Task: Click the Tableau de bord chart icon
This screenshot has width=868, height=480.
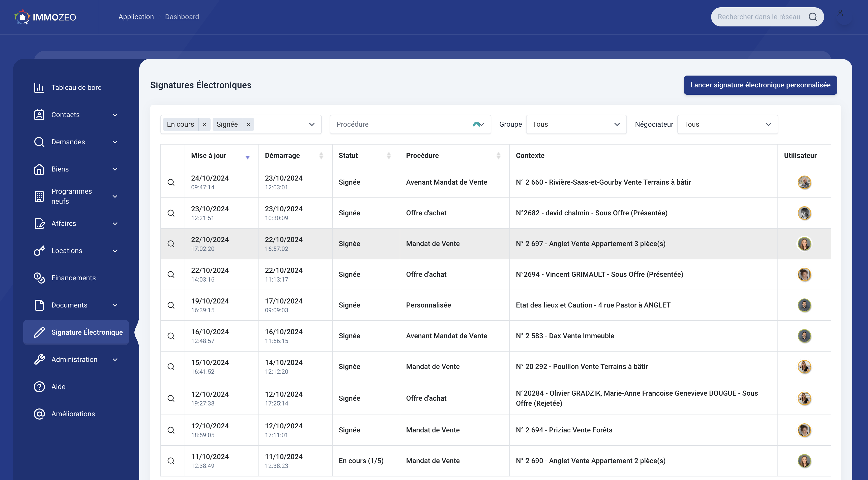Action: pyautogui.click(x=39, y=88)
